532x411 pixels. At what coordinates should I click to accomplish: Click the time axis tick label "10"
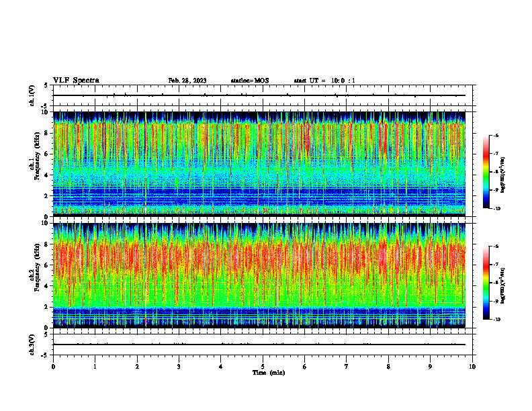coord(472,367)
